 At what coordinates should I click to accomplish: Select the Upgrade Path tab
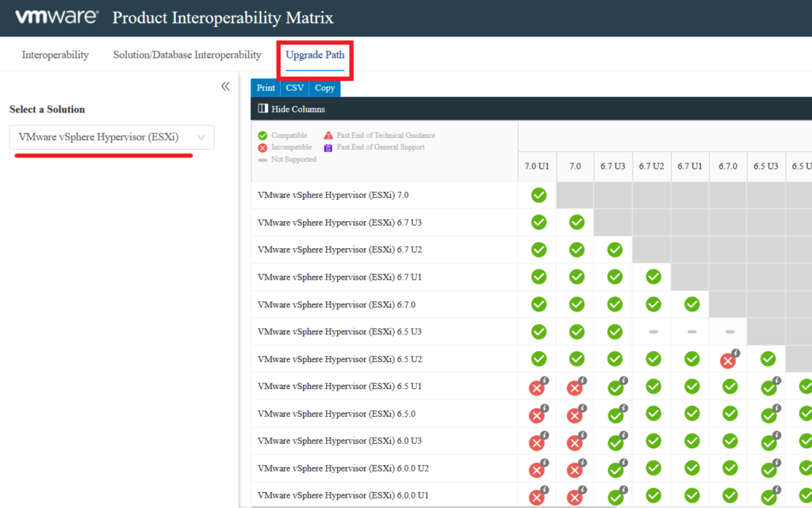point(315,55)
